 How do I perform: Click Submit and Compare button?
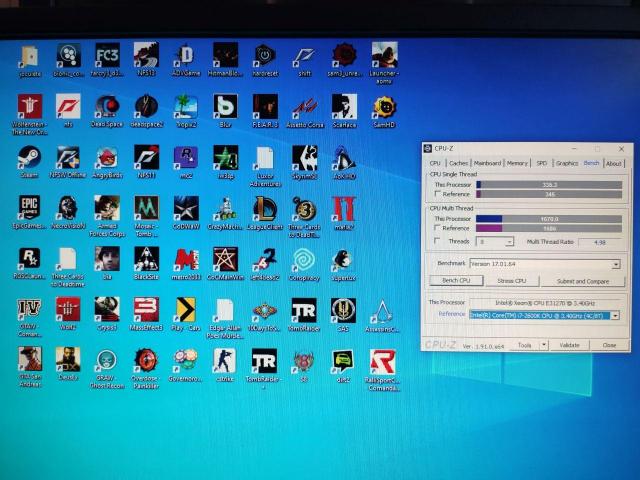point(583,281)
